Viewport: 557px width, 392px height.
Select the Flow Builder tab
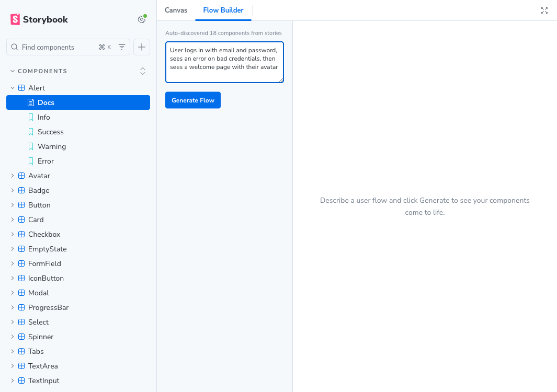click(223, 10)
